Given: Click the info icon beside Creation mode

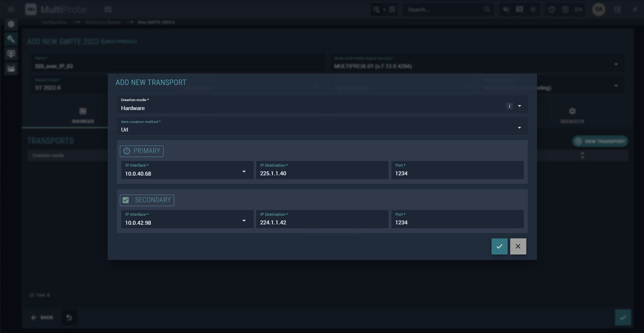Looking at the screenshot, I should coord(509,106).
